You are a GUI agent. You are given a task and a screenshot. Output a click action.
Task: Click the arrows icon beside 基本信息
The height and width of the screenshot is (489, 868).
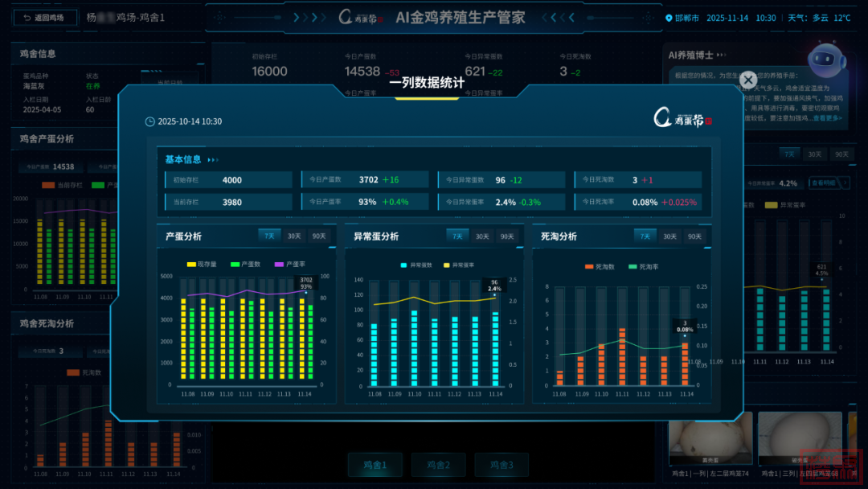tap(213, 160)
